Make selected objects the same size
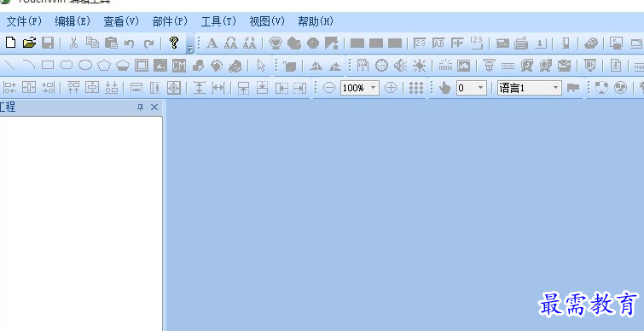The height and width of the screenshot is (331, 644). click(x=174, y=88)
